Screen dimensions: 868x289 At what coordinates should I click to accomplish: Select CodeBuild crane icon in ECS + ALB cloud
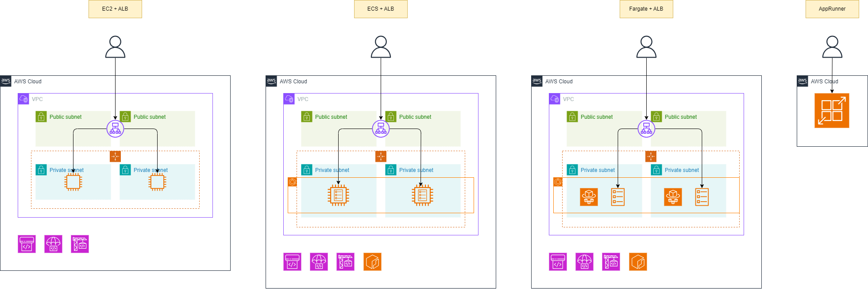pos(345,262)
